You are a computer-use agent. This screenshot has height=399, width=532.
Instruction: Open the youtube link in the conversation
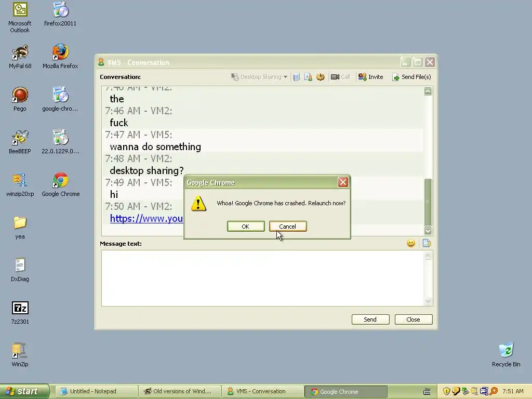(146, 219)
